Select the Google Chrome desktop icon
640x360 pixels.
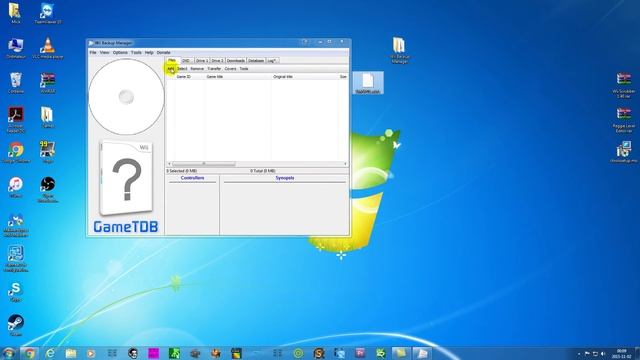coord(16,153)
